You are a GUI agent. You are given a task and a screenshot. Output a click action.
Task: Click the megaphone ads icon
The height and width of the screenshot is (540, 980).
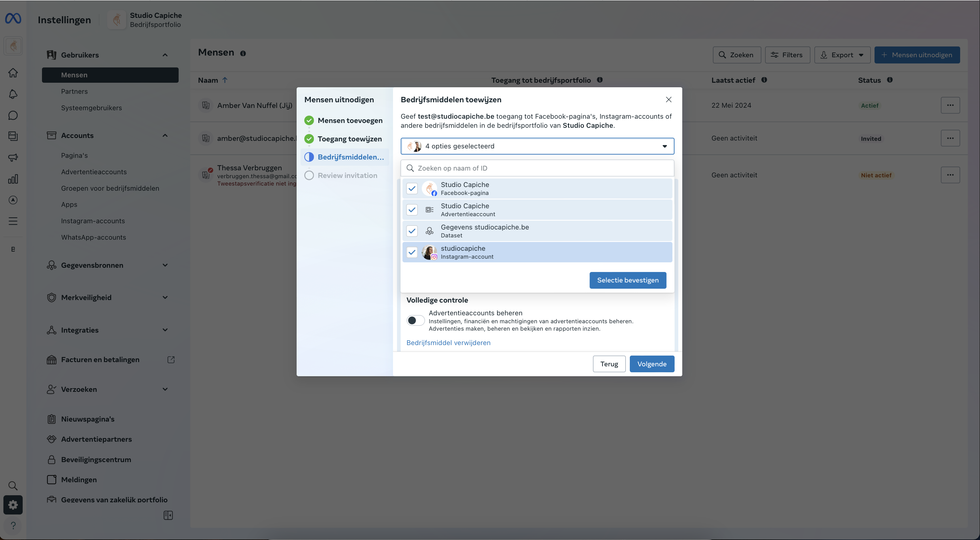(x=13, y=157)
